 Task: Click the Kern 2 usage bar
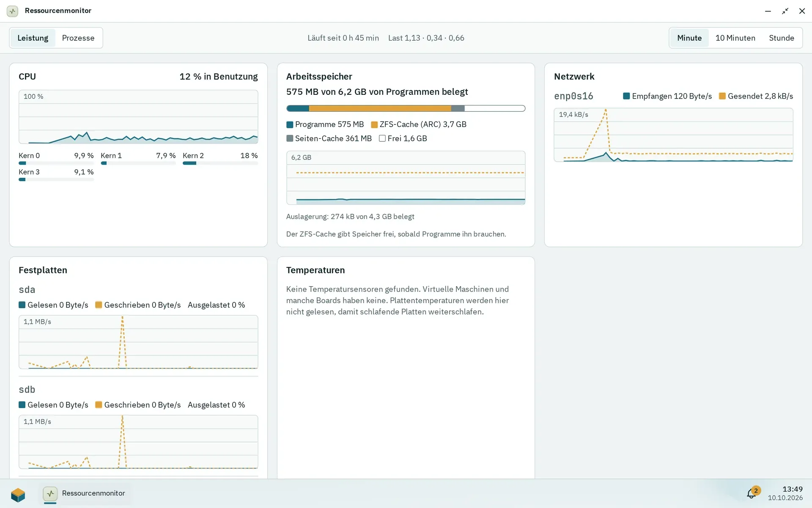(220, 163)
